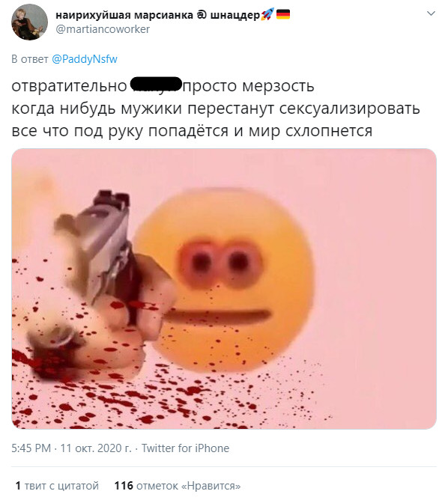Click the Twitter for iPhone source link
The width and height of the screenshot is (448, 500).
pos(185,448)
